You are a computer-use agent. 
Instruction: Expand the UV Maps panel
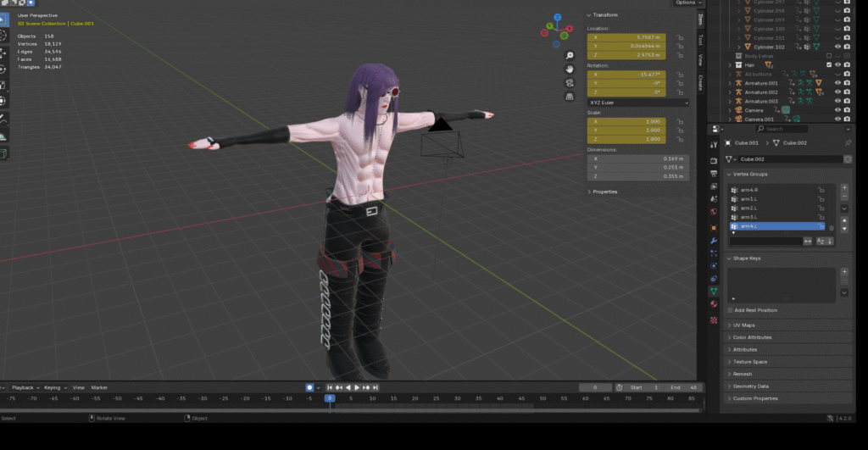pos(743,325)
